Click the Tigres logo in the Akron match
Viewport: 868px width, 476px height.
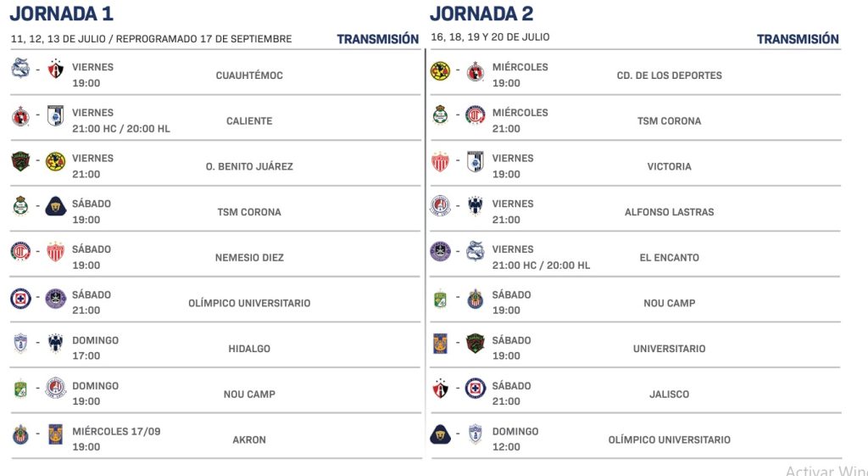coord(55,435)
